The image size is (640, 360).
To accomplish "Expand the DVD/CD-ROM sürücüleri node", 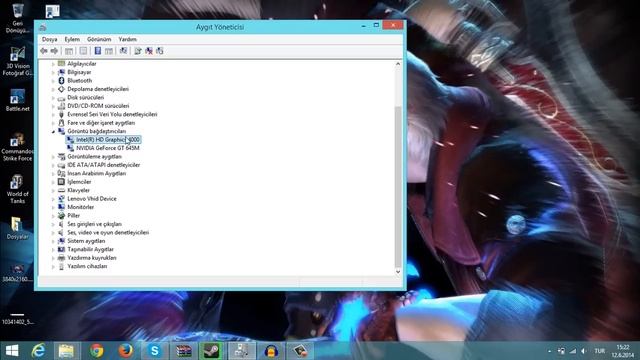I will click(53, 106).
